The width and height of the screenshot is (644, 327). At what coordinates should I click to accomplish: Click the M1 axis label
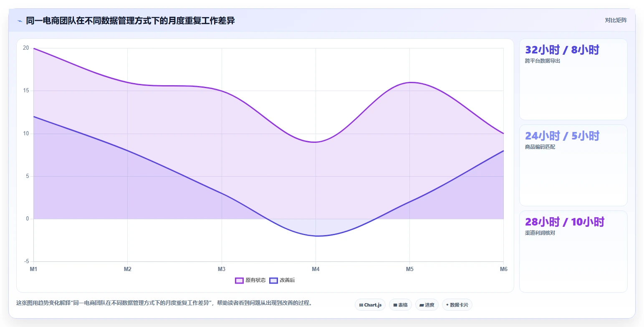[x=33, y=269]
